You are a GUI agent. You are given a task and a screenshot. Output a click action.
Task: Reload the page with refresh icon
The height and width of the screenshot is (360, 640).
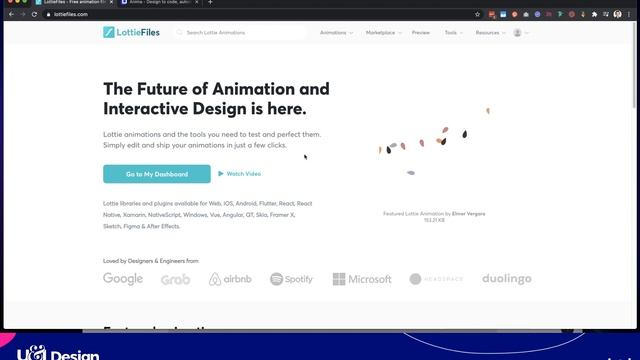34,14
